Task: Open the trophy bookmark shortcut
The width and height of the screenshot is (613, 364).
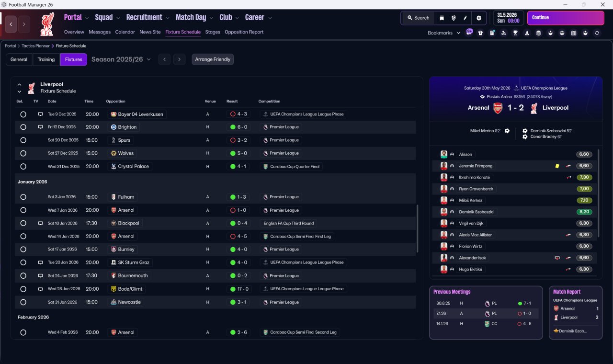Action: coord(515,33)
